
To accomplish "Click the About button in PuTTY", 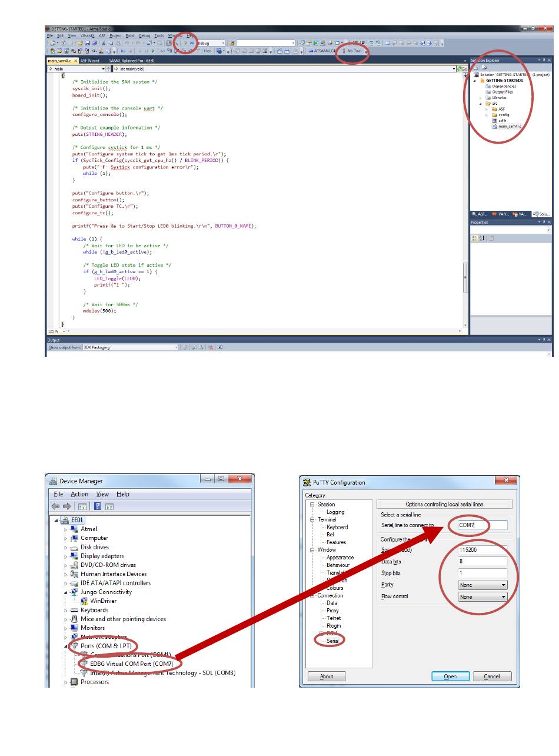I will tap(327, 677).
